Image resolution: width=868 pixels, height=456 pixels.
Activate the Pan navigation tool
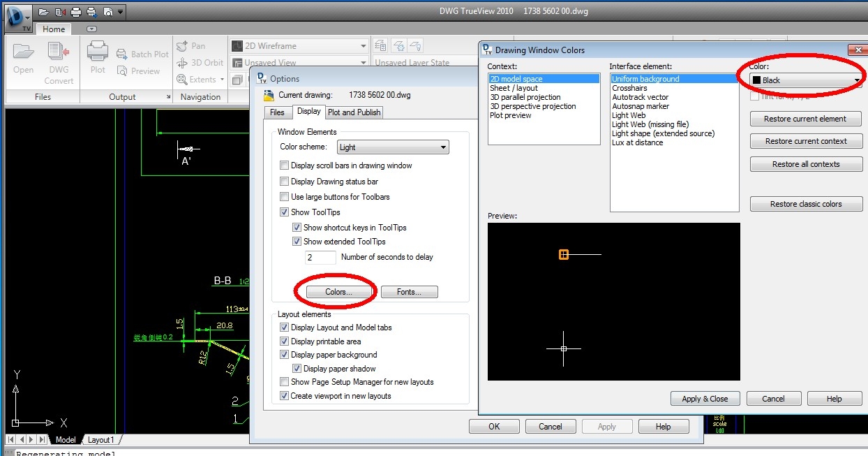point(191,45)
